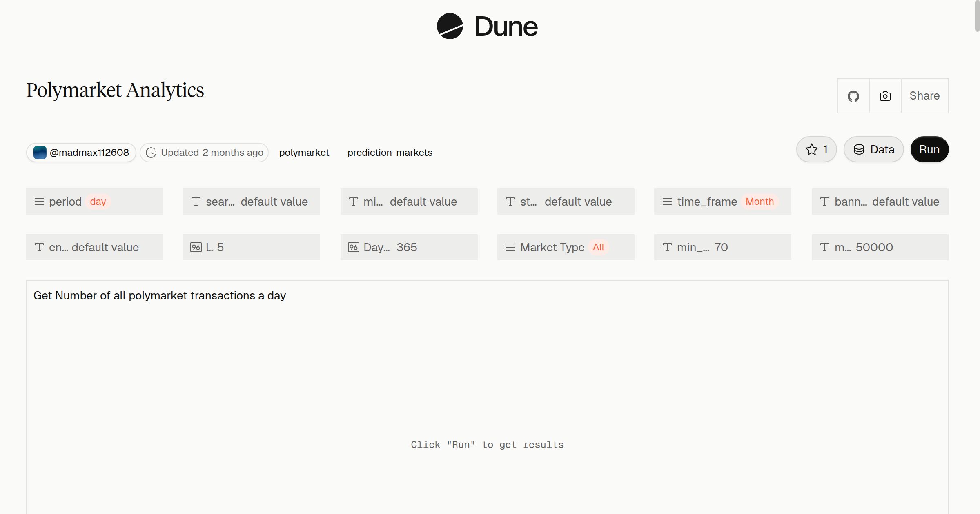The height and width of the screenshot is (514, 980).
Task: Edit the sear... default value parameter
Action: tap(252, 202)
